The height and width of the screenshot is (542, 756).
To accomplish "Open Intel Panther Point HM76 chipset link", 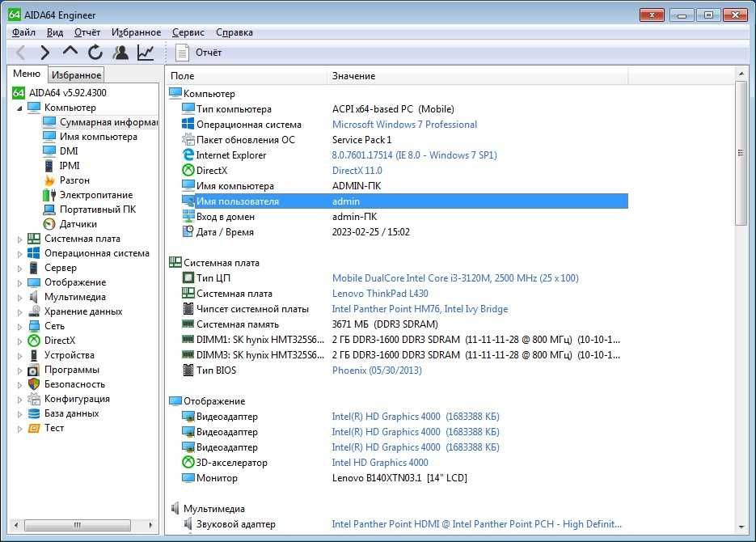I will 420,309.
